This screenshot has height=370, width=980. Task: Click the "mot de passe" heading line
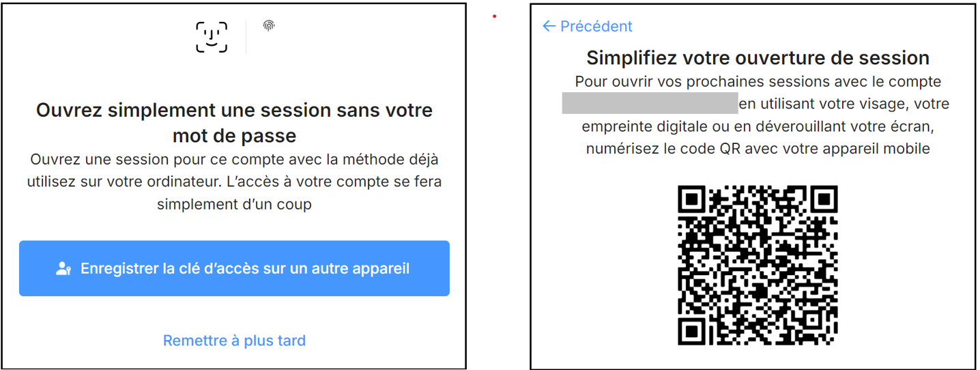point(234,136)
